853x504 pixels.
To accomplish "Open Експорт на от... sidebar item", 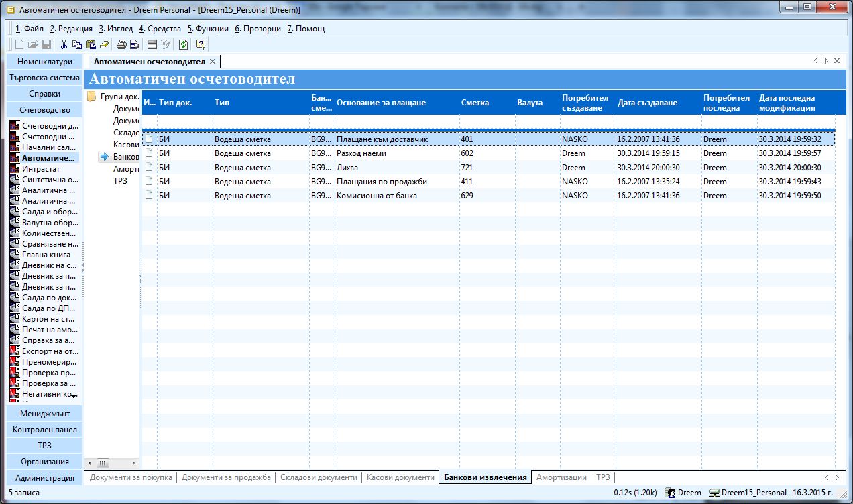I will coord(44,351).
